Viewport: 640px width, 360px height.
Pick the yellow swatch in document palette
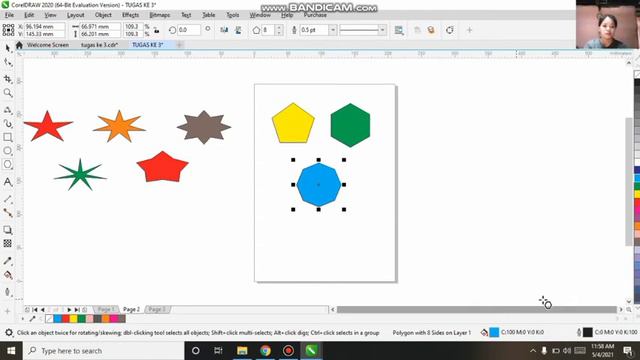pos(73,319)
